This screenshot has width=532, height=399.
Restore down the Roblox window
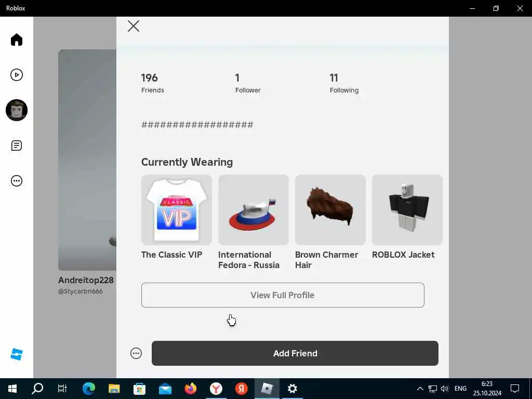coord(496,8)
